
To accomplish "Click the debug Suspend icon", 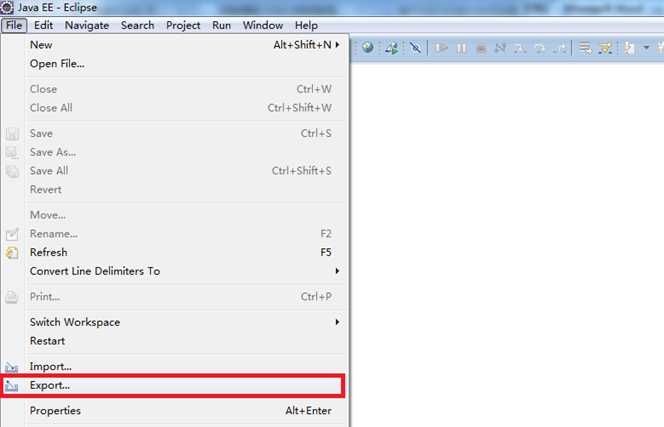I will coord(462,48).
